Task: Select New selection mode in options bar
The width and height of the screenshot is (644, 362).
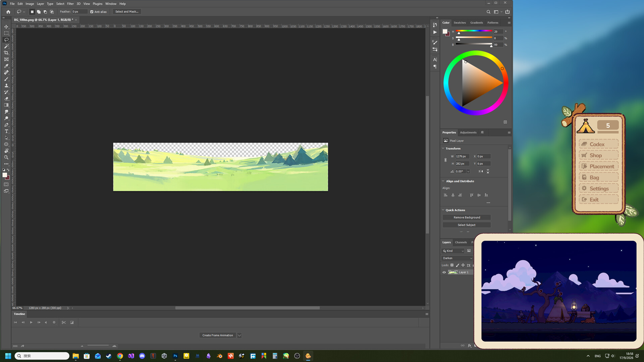Action: pos(32,12)
